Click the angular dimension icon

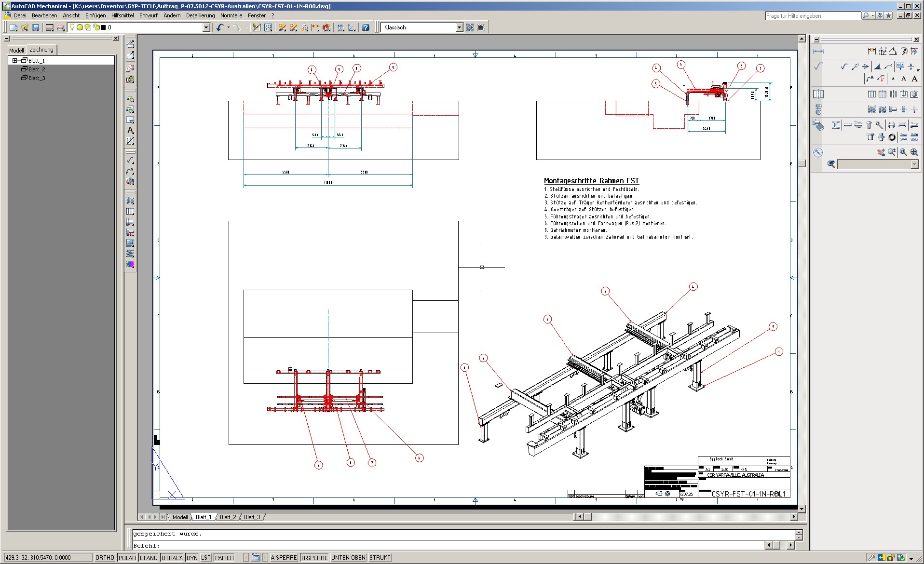point(893,51)
